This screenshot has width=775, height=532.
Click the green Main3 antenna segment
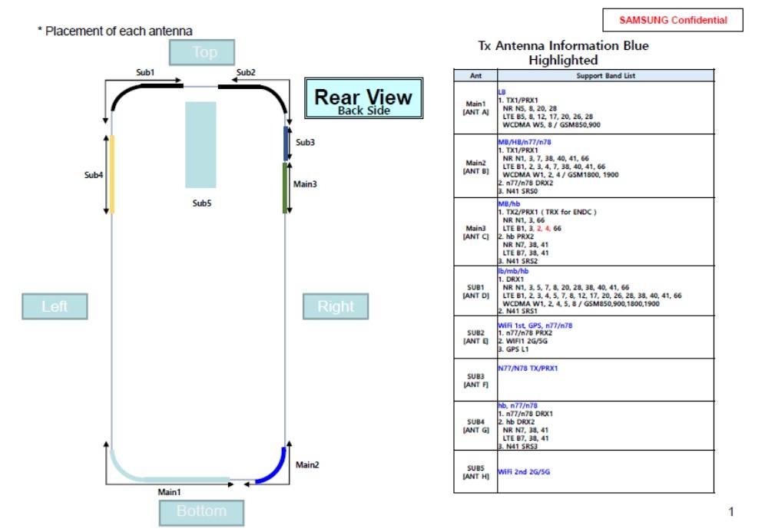point(285,187)
